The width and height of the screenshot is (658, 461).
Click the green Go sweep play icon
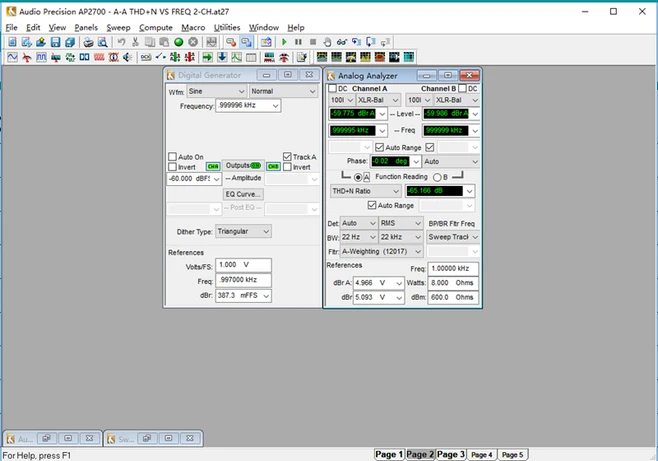tap(284, 42)
